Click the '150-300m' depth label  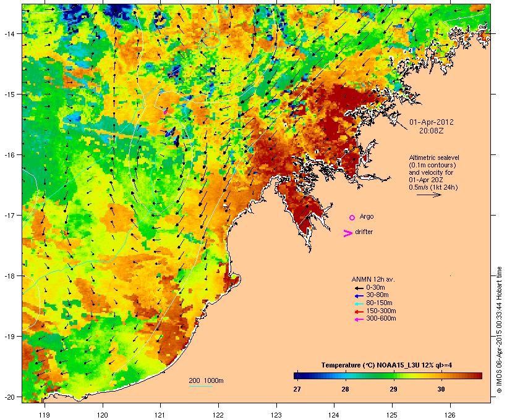[x=381, y=311]
